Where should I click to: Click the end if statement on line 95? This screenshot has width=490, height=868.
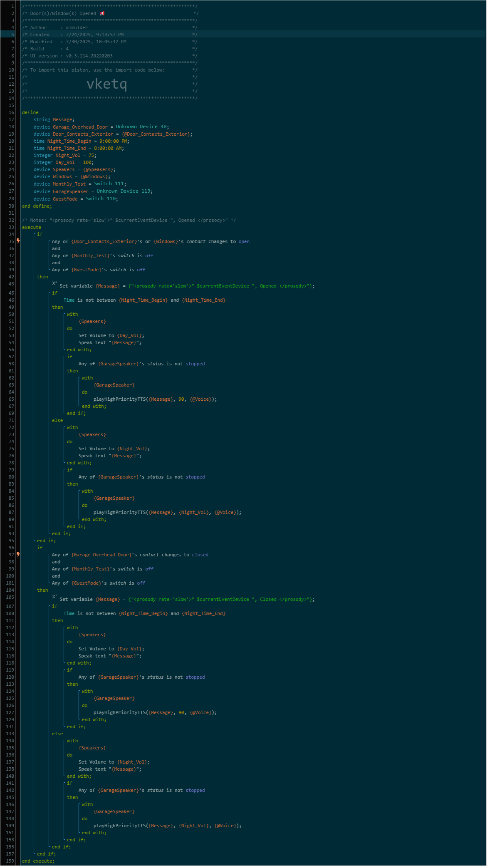(x=46, y=541)
